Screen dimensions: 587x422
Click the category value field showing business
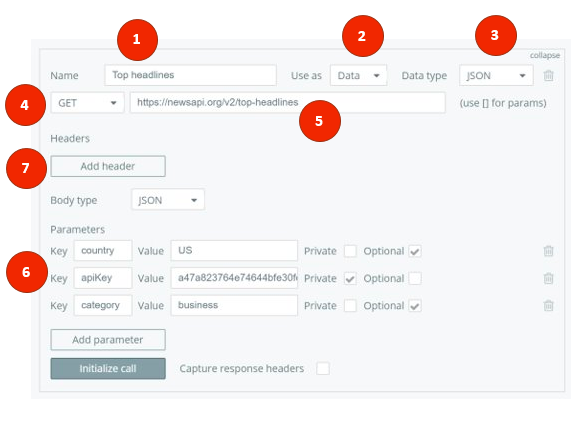tap(234, 305)
